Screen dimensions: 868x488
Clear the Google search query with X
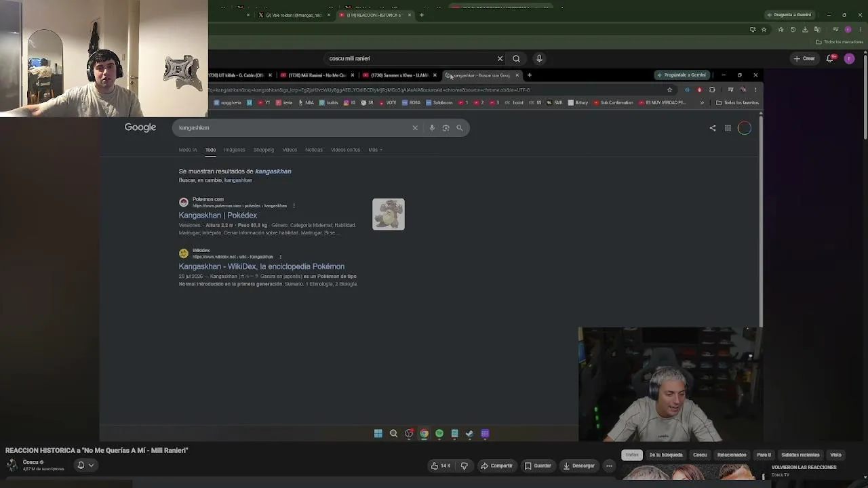[415, 127]
